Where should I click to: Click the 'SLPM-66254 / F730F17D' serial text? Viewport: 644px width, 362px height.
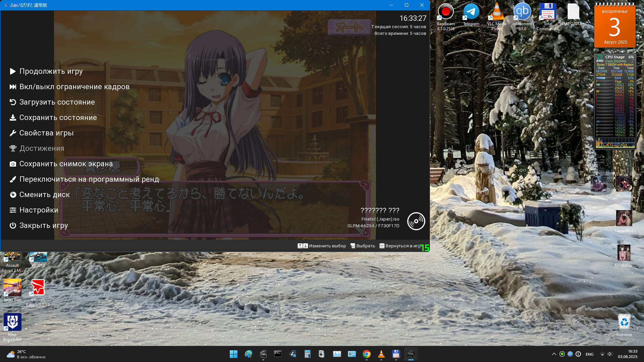click(373, 226)
